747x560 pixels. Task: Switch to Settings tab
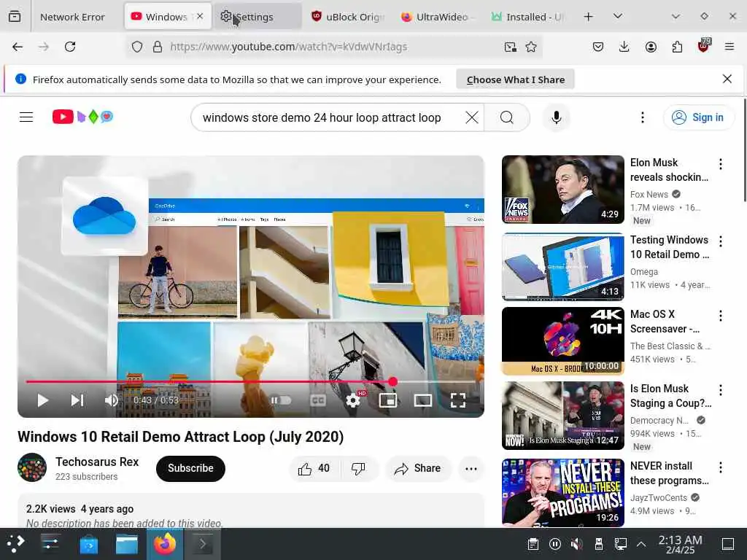258,17
